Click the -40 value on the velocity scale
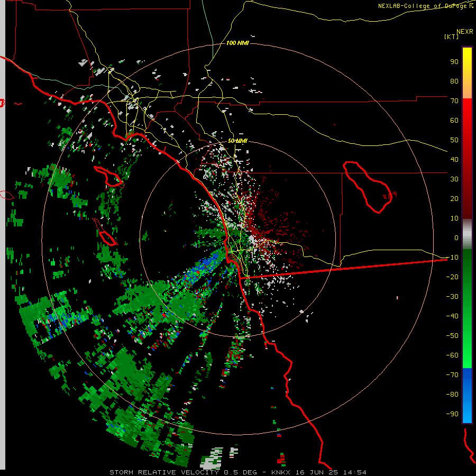The height and width of the screenshot is (476, 476). coord(452,316)
